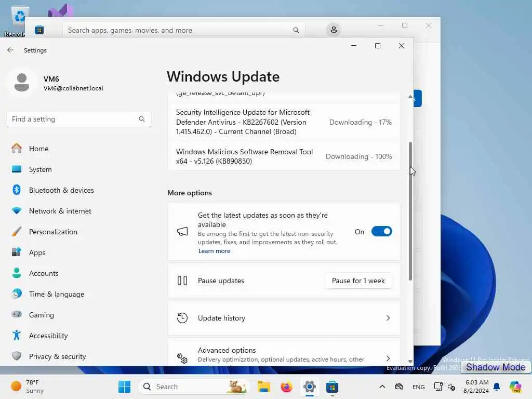Screen dimensions: 532x399
Task: Open the Windows Start menu
Action: [x=124, y=387]
